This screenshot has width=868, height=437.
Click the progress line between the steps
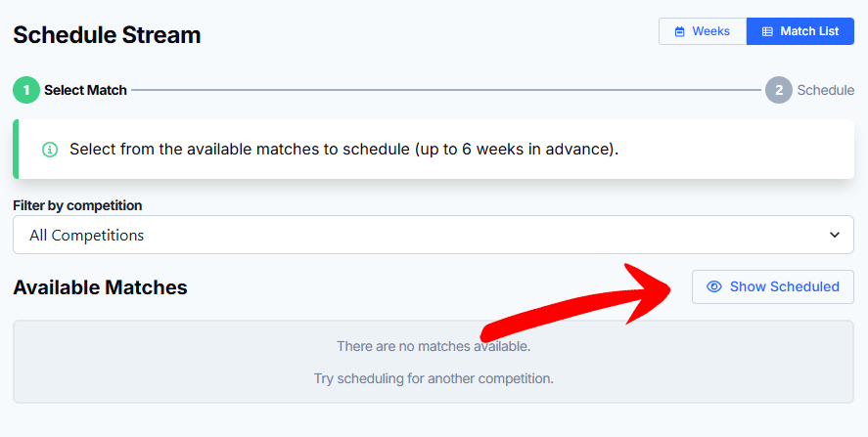[x=446, y=90]
